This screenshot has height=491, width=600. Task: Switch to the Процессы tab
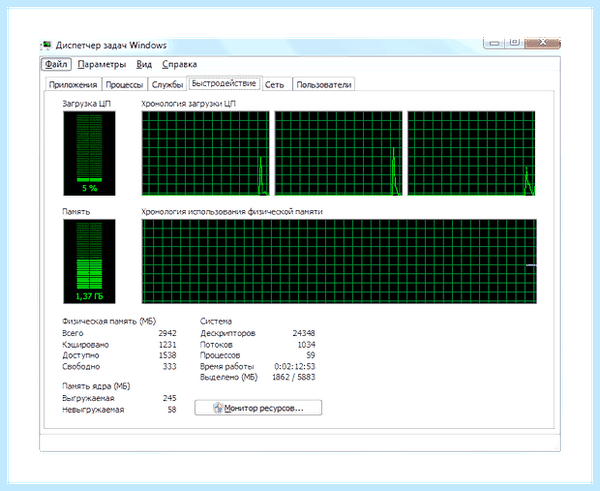(124, 85)
